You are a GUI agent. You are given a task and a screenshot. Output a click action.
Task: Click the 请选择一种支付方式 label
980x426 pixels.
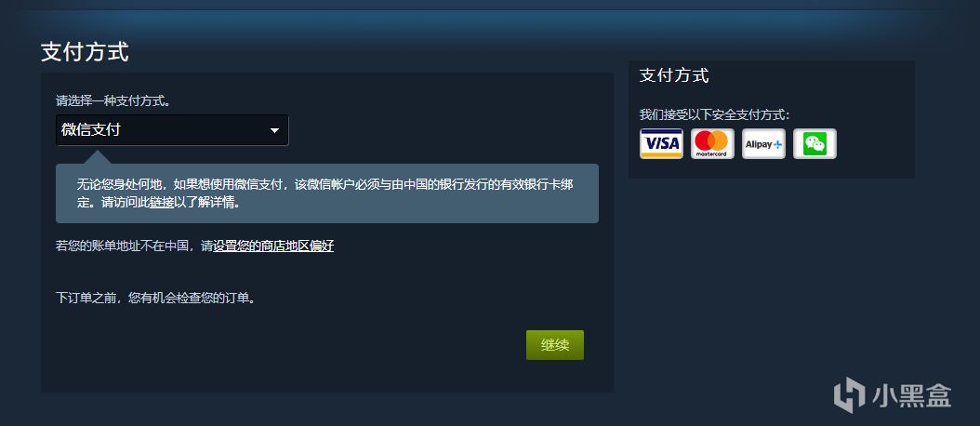[x=113, y=100]
